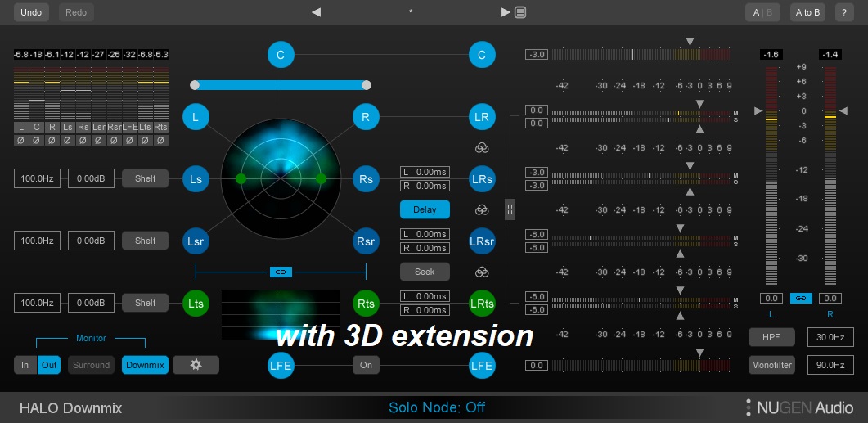This screenshot has width=868, height=423.
Task: Click the overlap circles icon below LRsr
Action: (482, 272)
